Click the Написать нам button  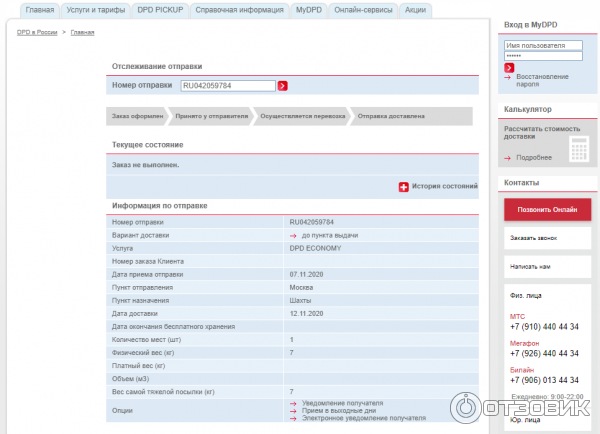click(x=547, y=267)
